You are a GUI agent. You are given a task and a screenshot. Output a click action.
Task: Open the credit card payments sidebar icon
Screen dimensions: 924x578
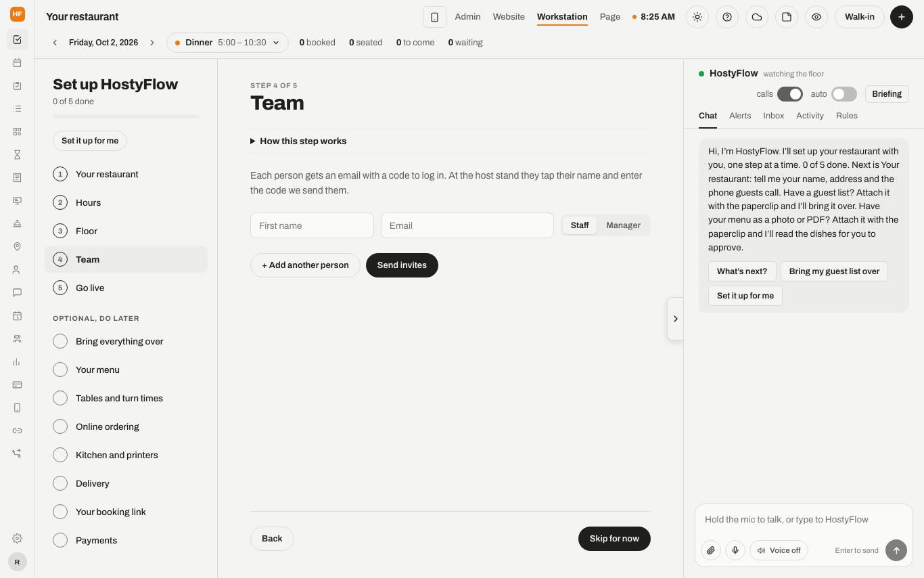(17, 385)
